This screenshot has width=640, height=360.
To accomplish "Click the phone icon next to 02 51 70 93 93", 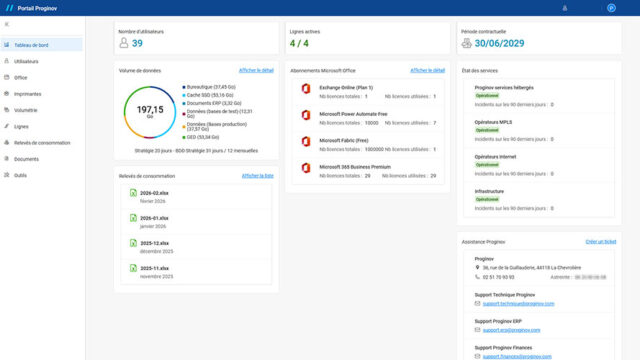I will pos(477,277).
